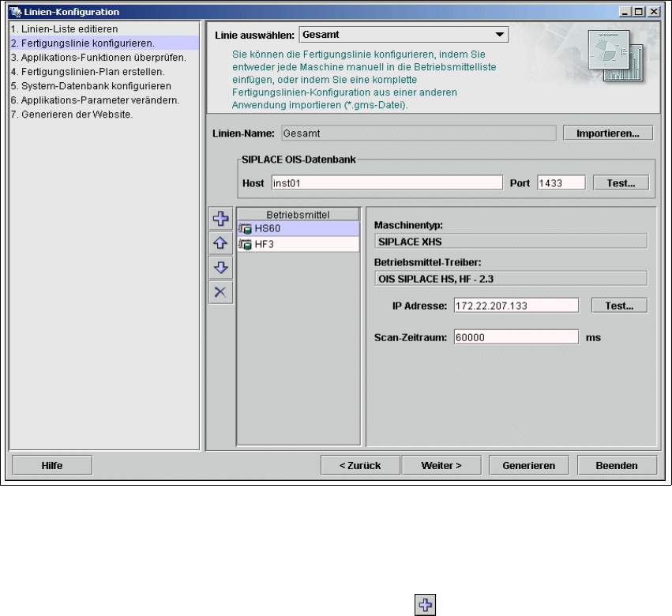Test the IP Adresse connection
Image resolution: width=672 pixels, height=616 pixels.
(619, 306)
